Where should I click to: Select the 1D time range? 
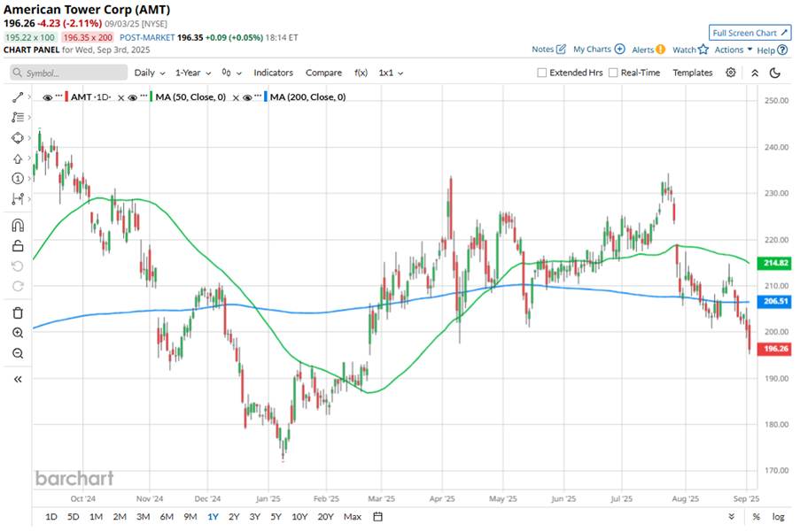(x=51, y=517)
